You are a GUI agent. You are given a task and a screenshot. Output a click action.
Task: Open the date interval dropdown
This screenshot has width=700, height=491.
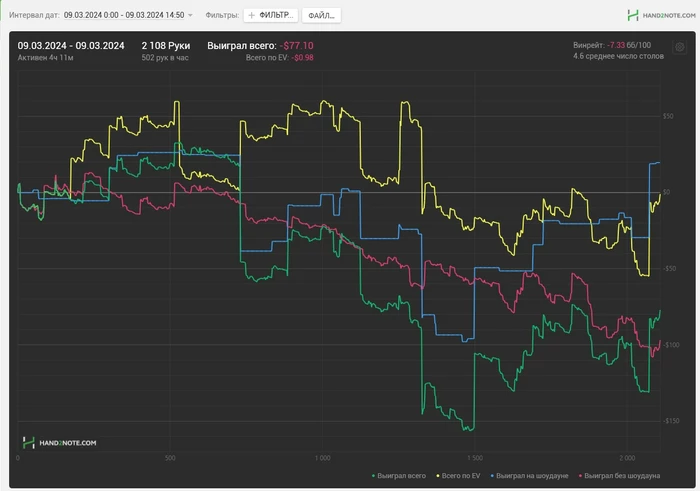[123, 16]
